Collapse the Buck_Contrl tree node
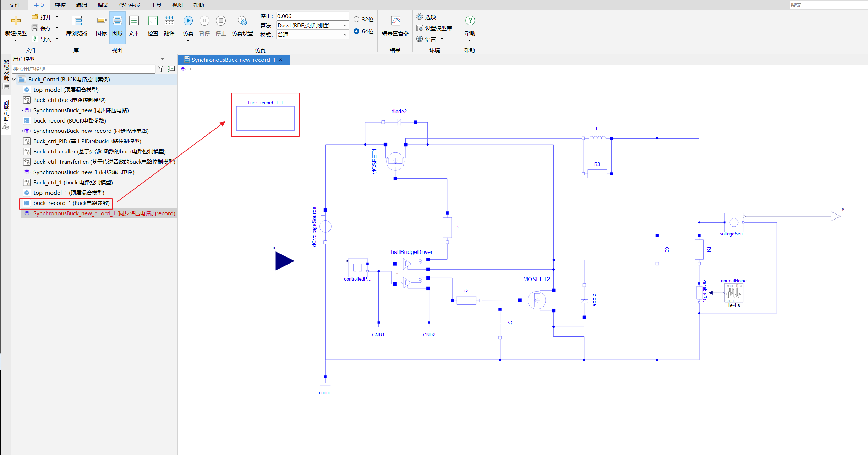Screen dimensions: 868x455 point(14,80)
